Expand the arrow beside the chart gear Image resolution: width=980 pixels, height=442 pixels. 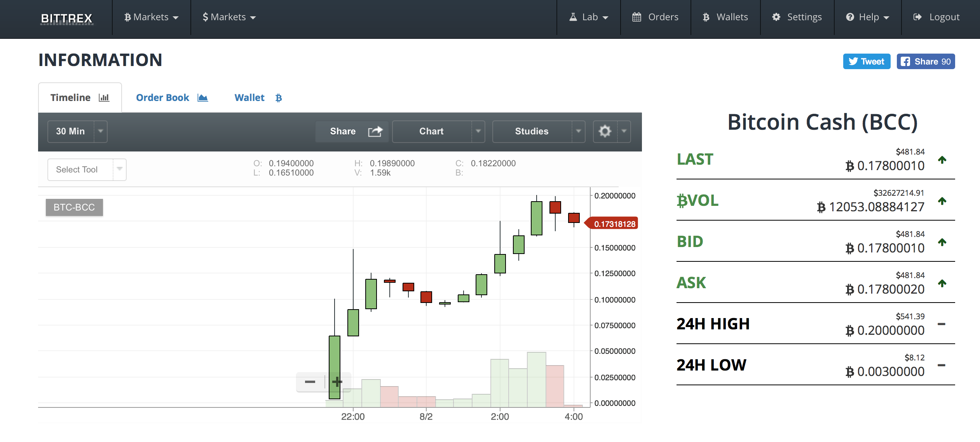(624, 131)
